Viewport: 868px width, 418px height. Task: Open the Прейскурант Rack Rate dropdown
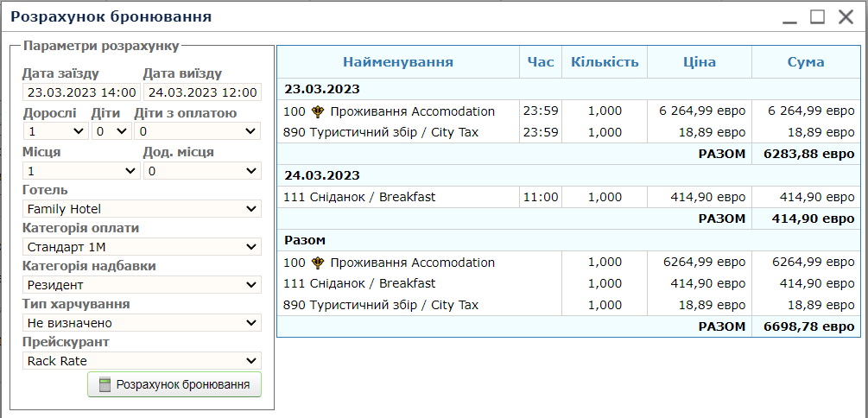click(x=142, y=361)
